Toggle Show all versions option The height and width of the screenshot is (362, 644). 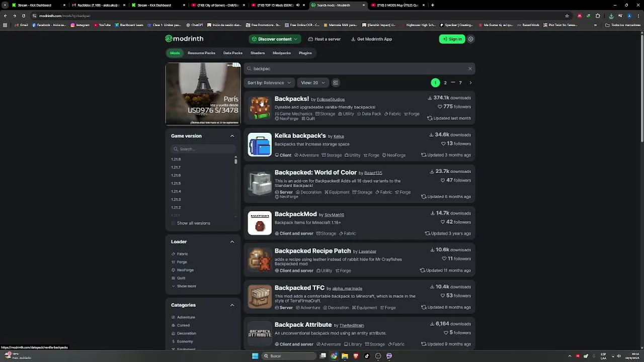point(191,223)
